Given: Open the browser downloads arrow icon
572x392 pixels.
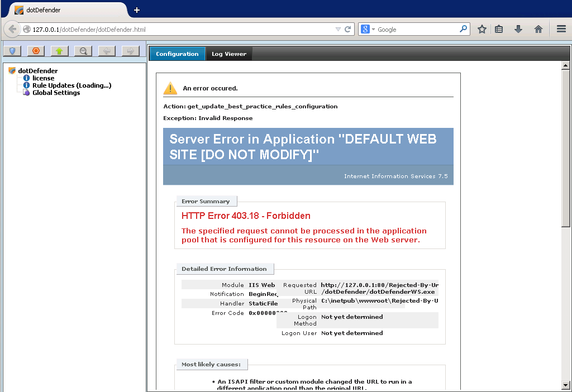Looking at the screenshot, I should click(x=518, y=29).
